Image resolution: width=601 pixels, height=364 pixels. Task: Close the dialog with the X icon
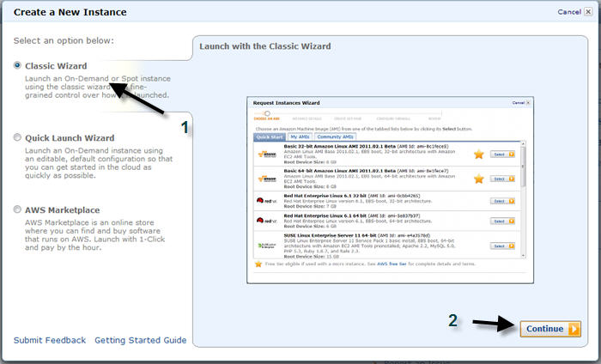[x=588, y=11]
